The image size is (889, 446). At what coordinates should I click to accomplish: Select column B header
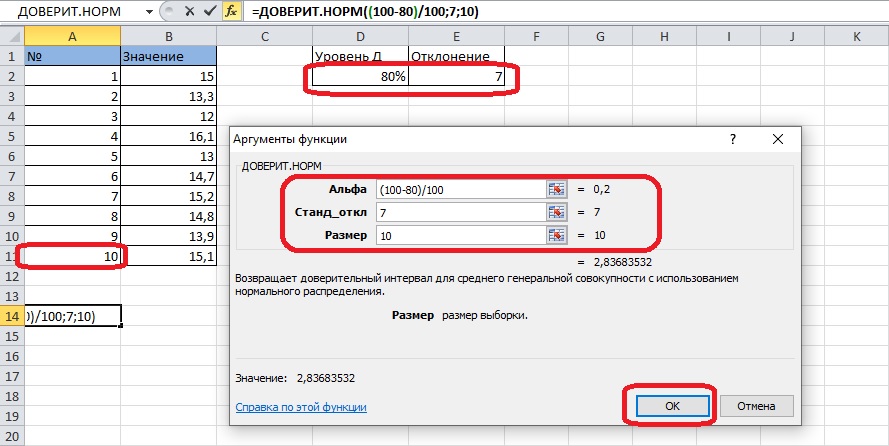(168, 36)
